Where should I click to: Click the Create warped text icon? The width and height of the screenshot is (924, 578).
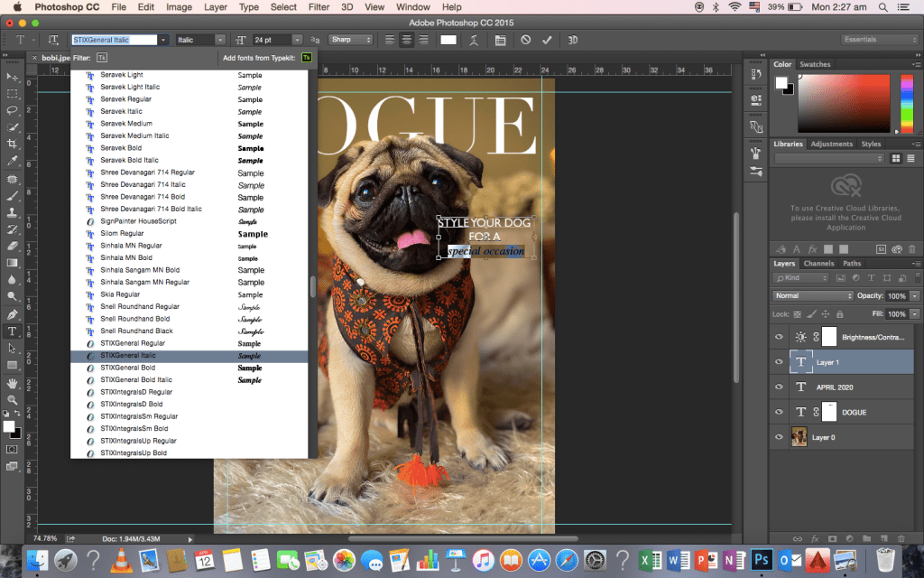pos(474,40)
